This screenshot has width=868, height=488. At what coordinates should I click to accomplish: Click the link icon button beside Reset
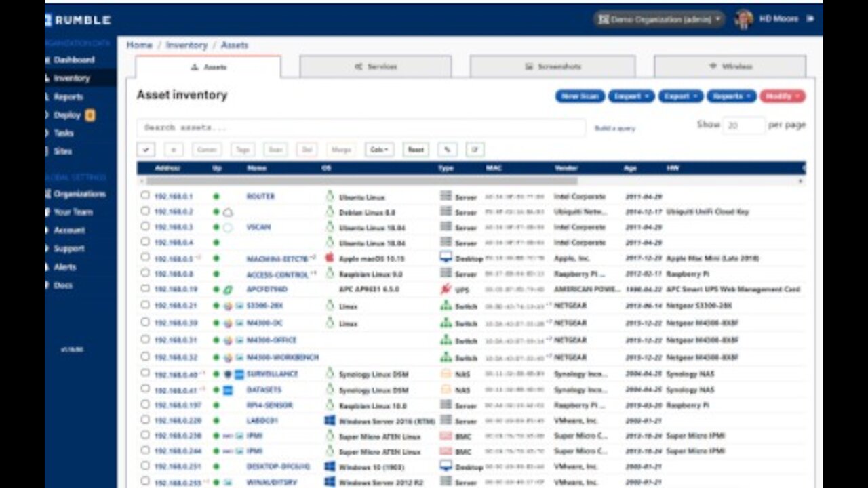coord(447,150)
